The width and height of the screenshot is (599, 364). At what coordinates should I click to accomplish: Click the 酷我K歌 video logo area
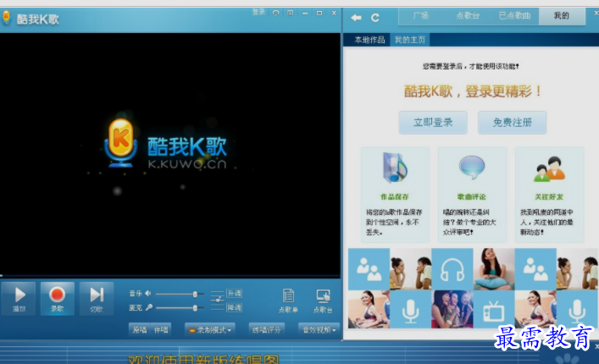click(166, 144)
